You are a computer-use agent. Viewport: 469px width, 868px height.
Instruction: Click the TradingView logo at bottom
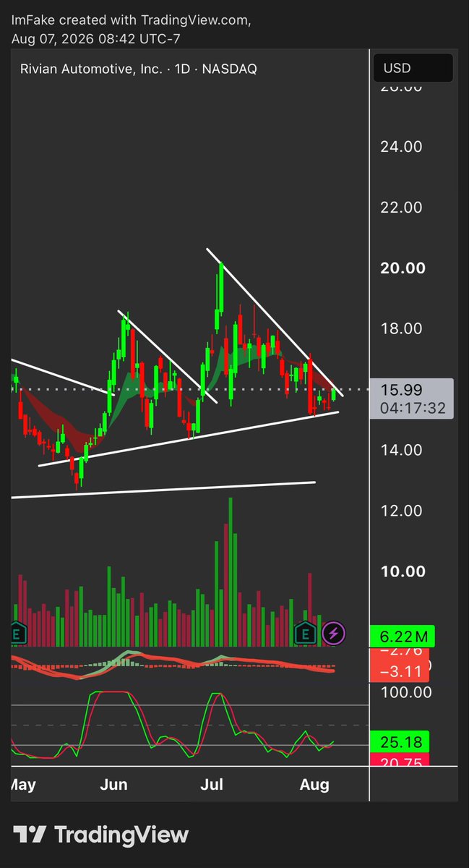tap(100, 835)
